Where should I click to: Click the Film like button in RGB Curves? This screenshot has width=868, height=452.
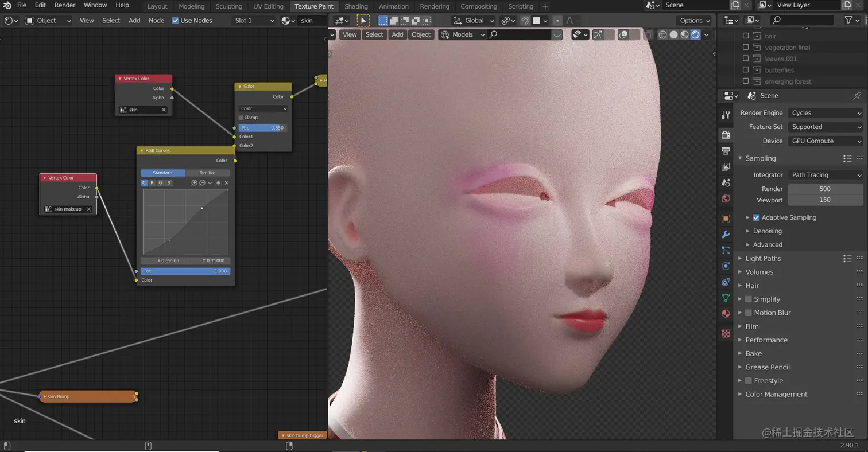point(208,173)
